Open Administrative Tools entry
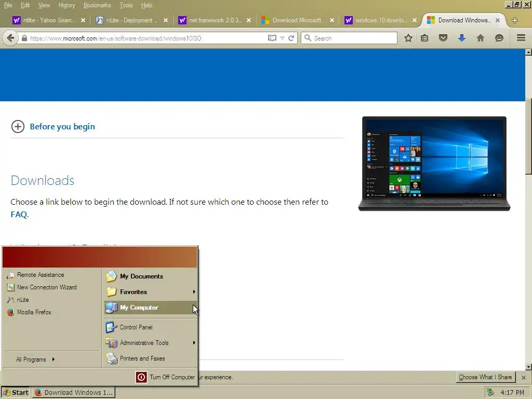 pyautogui.click(x=151, y=343)
